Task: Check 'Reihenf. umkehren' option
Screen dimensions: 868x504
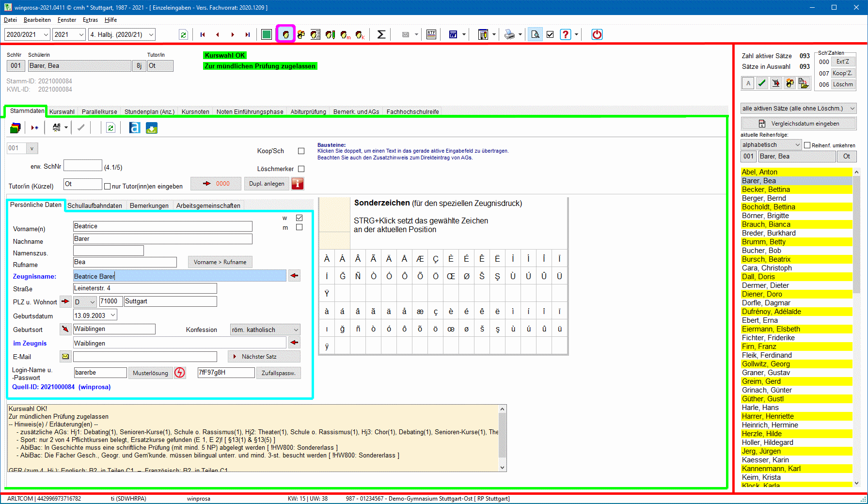Action: point(807,145)
